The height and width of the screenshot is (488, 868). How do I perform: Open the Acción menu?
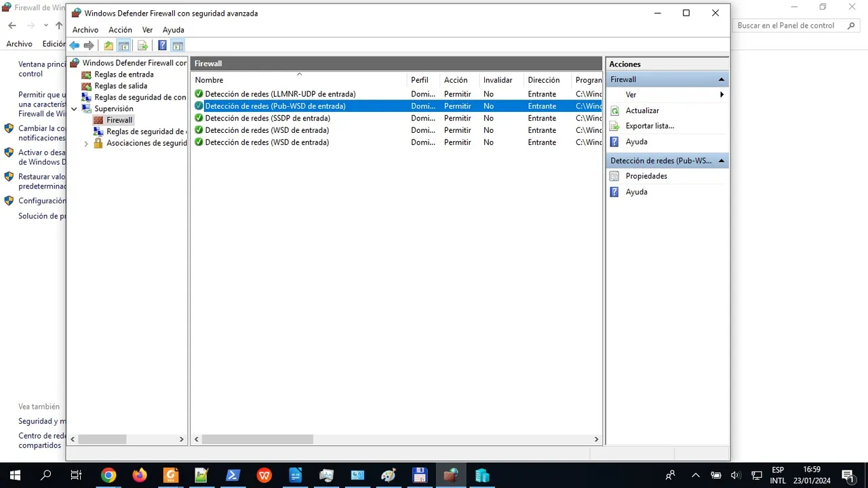pos(120,30)
